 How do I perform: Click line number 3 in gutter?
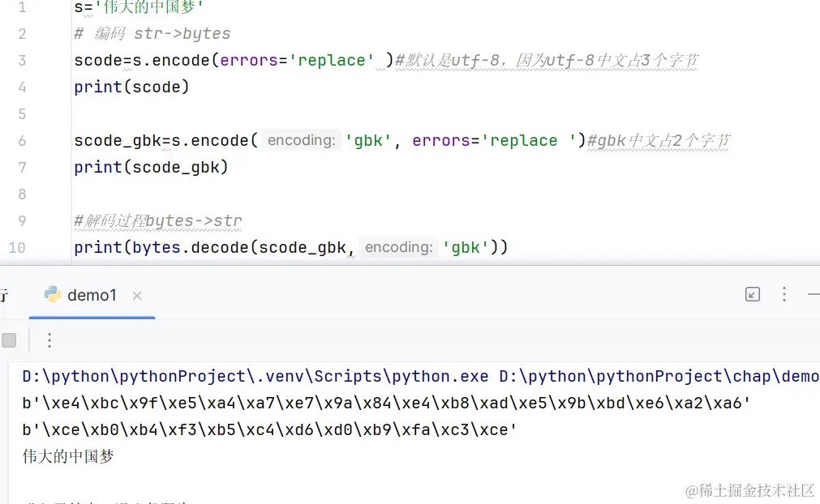coord(22,61)
